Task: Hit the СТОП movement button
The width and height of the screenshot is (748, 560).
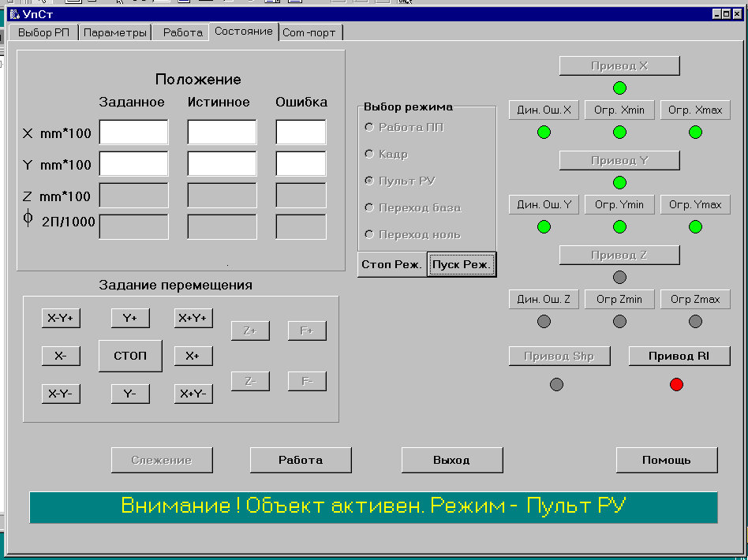Action: coord(130,356)
